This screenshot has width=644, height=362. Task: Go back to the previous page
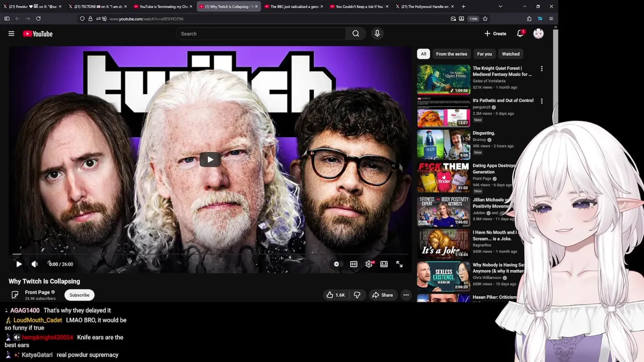click(17, 19)
